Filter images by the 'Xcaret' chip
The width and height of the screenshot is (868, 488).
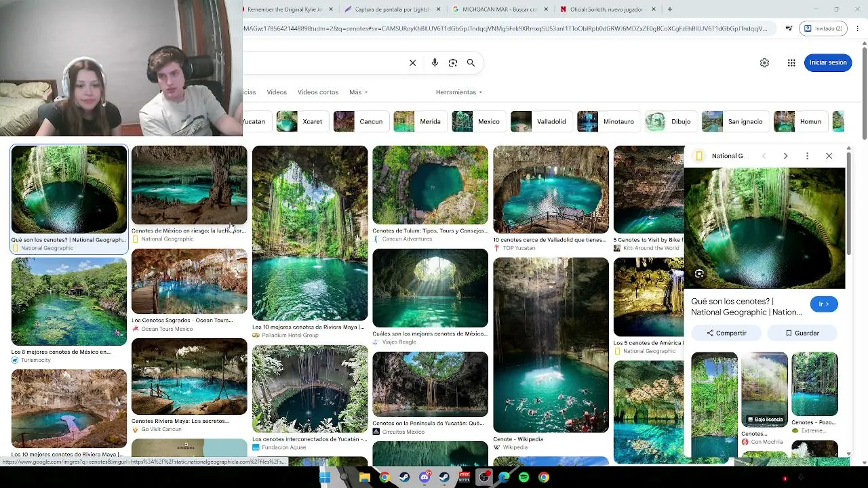tap(302, 122)
